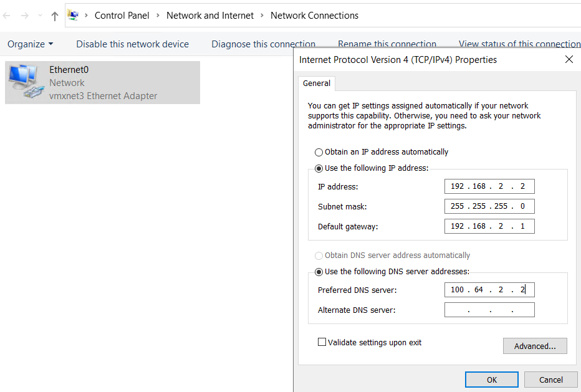Click the up-one-level arrow
Screen dimensions: 581x392
pos(54,16)
